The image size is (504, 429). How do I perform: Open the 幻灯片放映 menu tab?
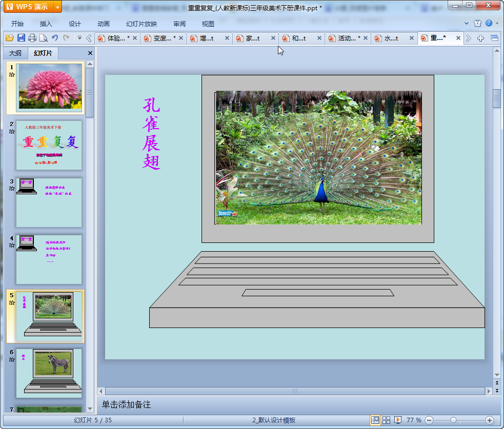[x=142, y=24]
